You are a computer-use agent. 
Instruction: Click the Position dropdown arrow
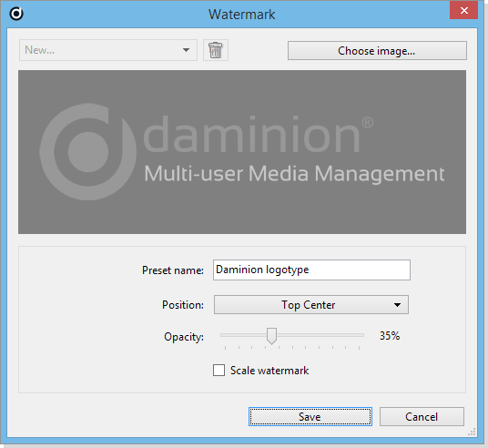[x=397, y=305]
